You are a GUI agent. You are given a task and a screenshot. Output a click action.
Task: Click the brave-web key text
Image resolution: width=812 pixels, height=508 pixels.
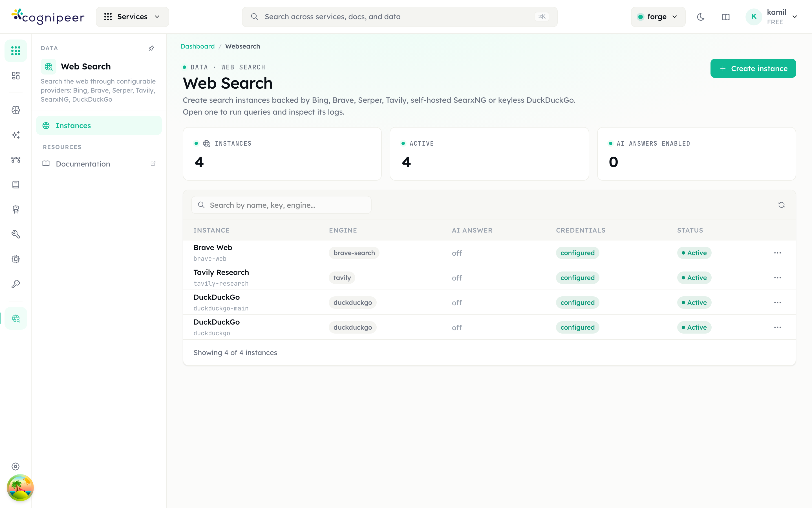tap(210, 259)
